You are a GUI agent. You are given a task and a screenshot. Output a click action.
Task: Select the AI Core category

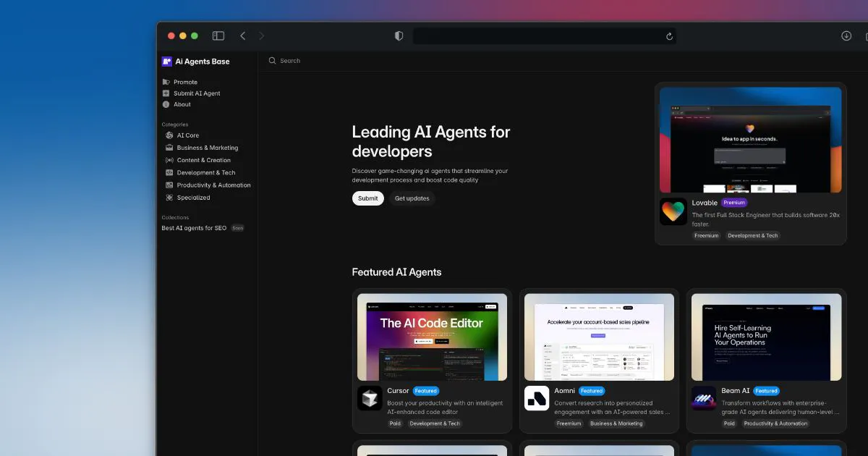188,135
